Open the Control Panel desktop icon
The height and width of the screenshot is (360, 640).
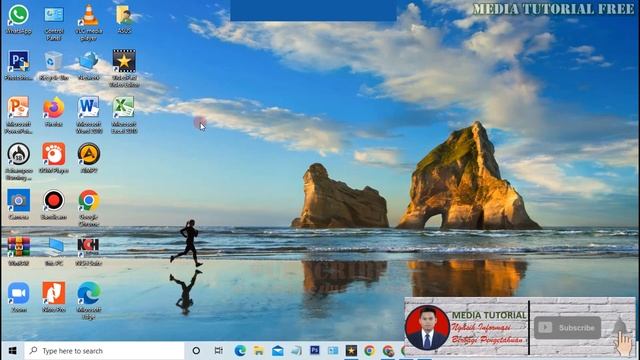(53, 22)
